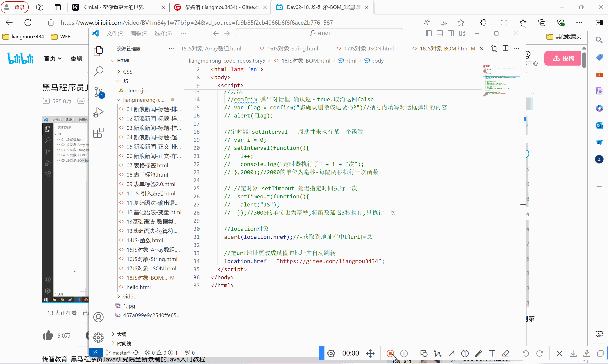This screenshot has width=608, height=364.
Task: Click master branch in status bar
Action: pyautogui.click(x=121, y=353)
